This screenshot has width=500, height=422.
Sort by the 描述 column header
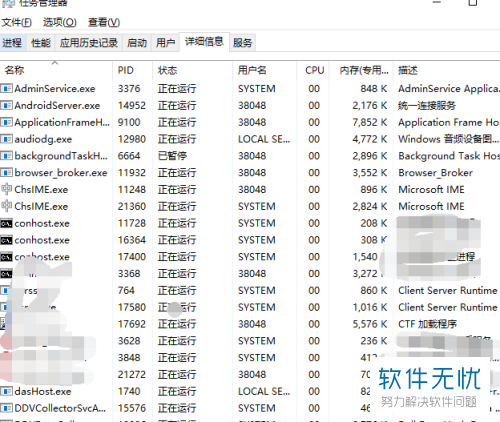[x=447, y=70]
